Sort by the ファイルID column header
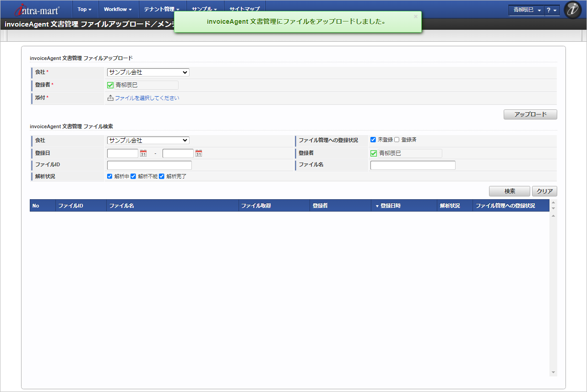The height and width of the screenshot is (392, 587). [81, 206]
